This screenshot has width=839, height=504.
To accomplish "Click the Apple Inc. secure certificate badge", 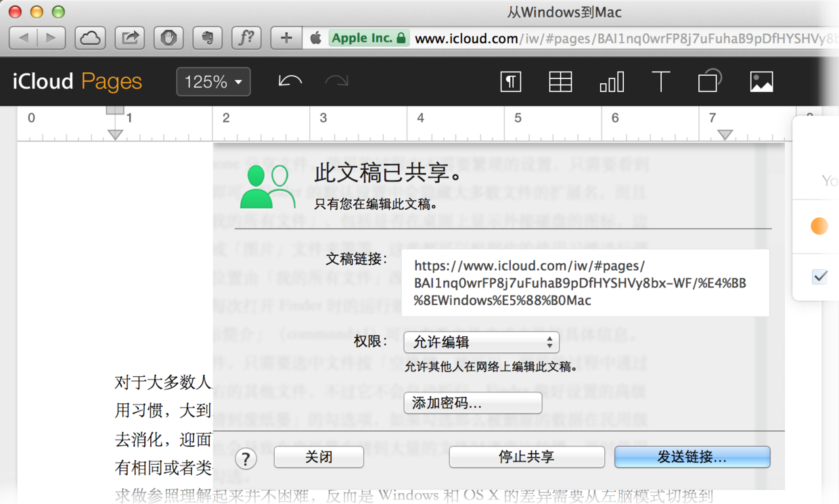I will (369, 39).
